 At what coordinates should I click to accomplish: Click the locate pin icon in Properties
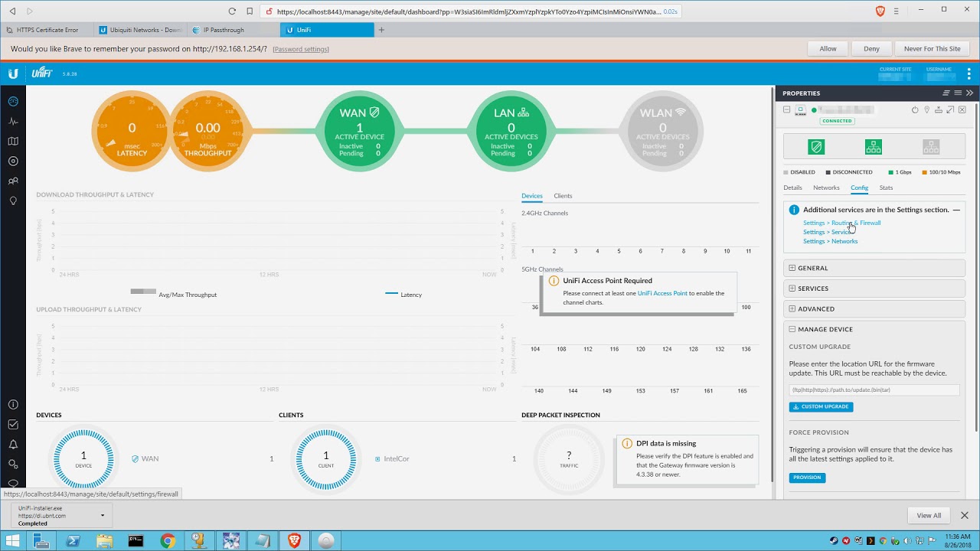[926, 110]
